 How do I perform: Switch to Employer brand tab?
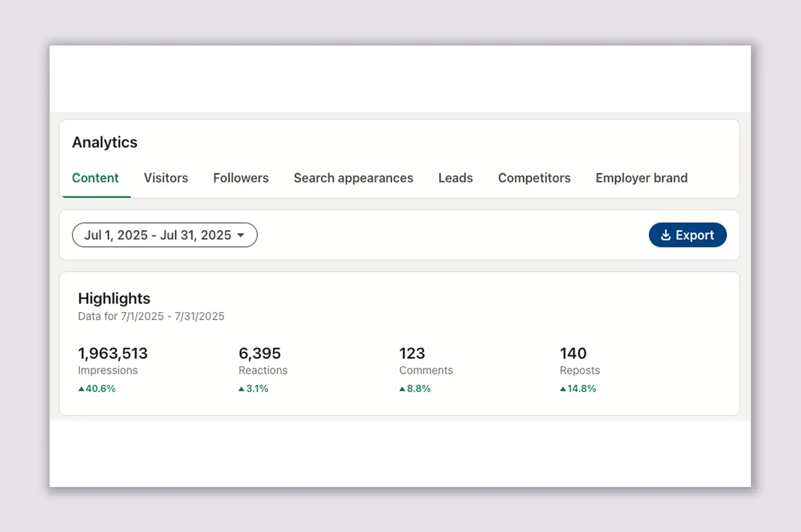pos(641,178)
